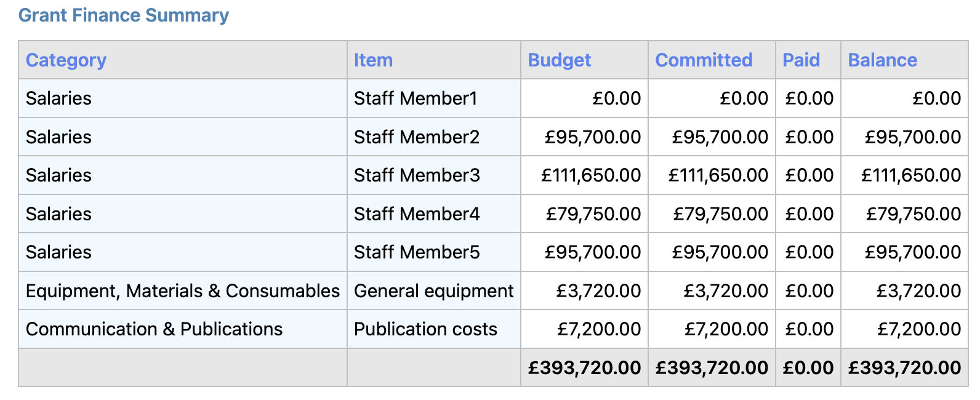The image size is (980, 400).
Task: Select the £3,720.00 balance for General equipment
Action: pos(918,291)
